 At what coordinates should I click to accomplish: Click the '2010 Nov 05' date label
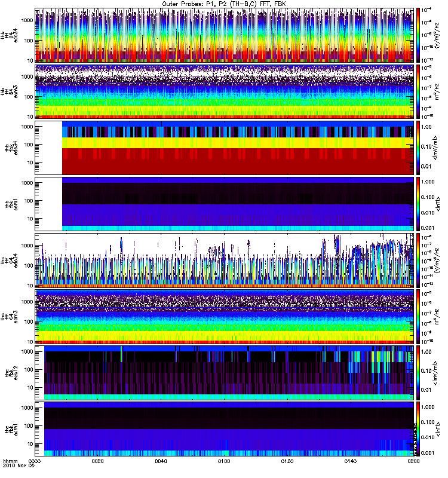coord(19,466)
